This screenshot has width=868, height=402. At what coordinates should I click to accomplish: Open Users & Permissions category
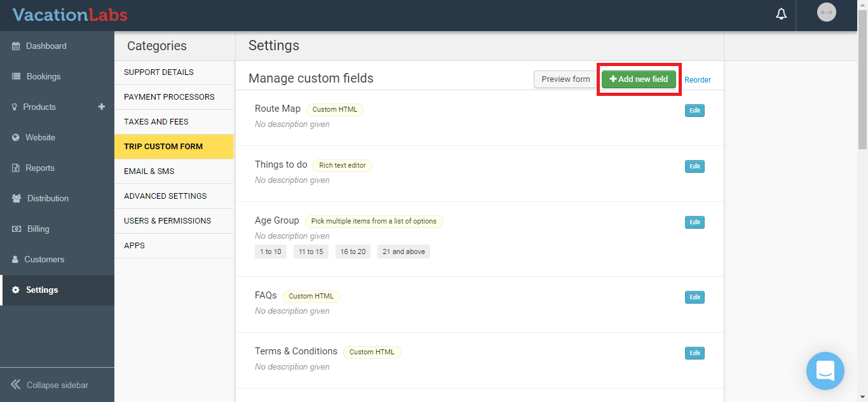pos(167,221)
